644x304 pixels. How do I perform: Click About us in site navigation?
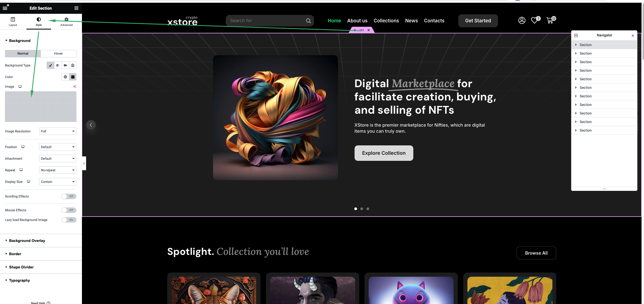(357, 21)
